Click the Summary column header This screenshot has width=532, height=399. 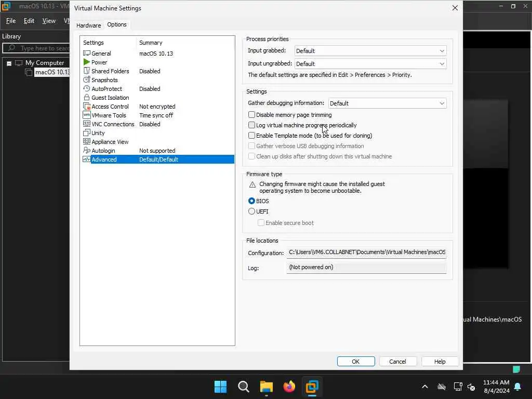click(151, 43)
